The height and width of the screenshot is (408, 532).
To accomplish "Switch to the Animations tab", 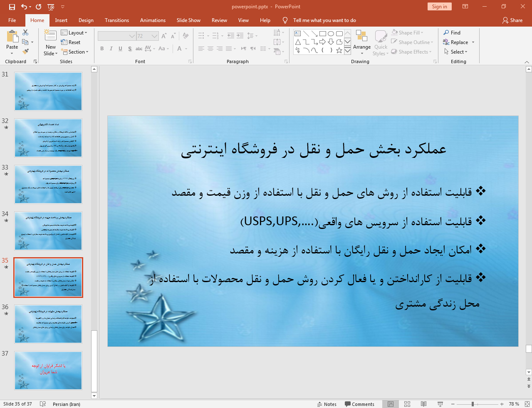I will [153, 20].
